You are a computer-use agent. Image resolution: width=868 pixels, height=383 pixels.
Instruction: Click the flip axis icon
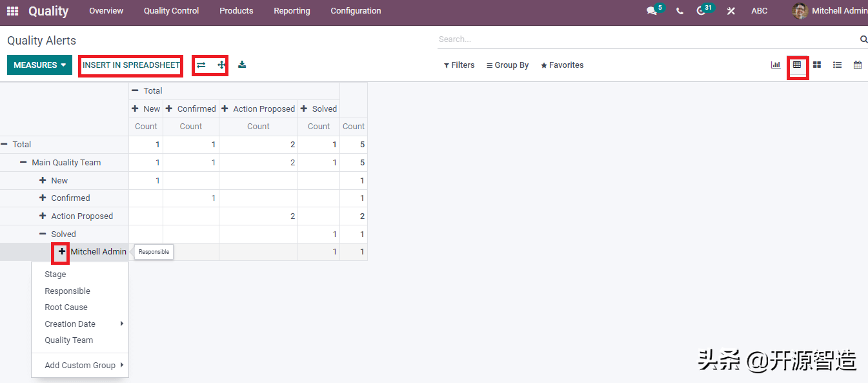pyautogui.click(x=201, y=65)
